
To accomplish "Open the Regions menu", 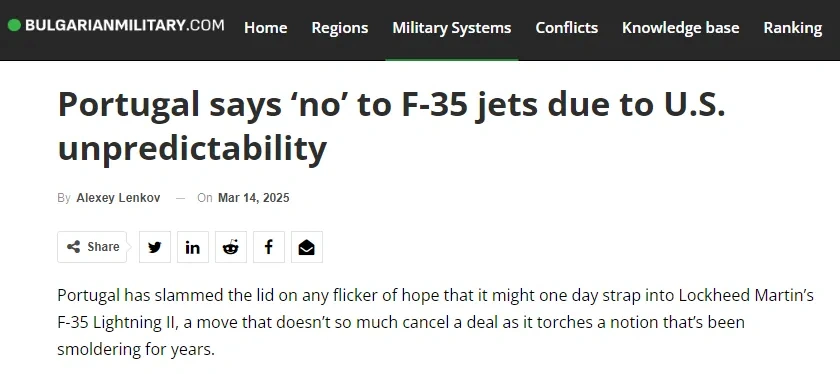I will point(340,28).
